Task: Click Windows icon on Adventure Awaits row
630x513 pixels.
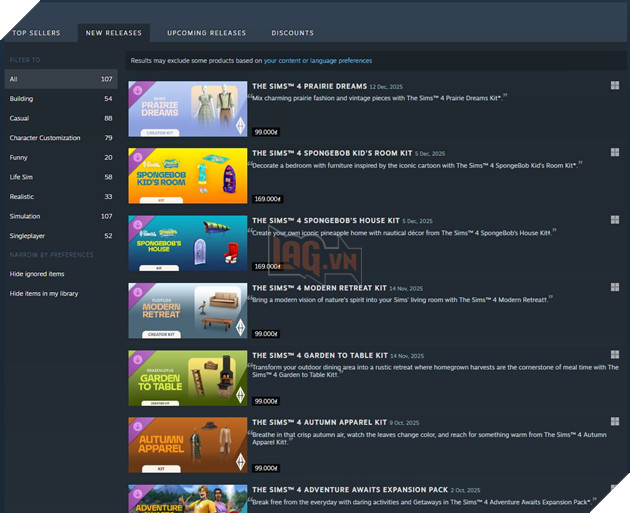Action: [x=615, y=489]
